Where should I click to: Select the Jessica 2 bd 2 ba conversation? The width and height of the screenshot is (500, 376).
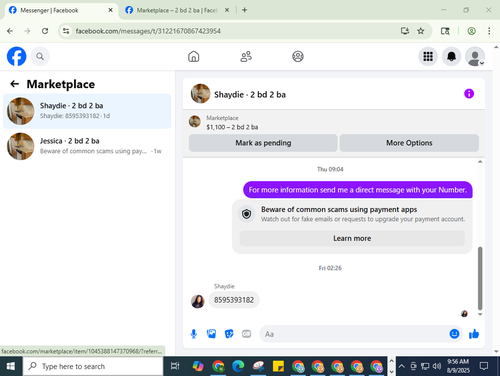87,146
